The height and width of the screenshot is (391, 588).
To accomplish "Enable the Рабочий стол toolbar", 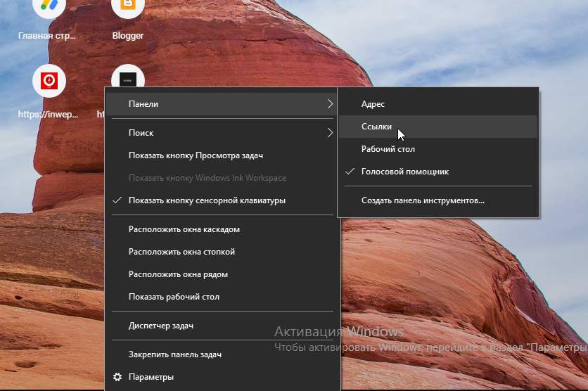I will [x=438, y=149].
